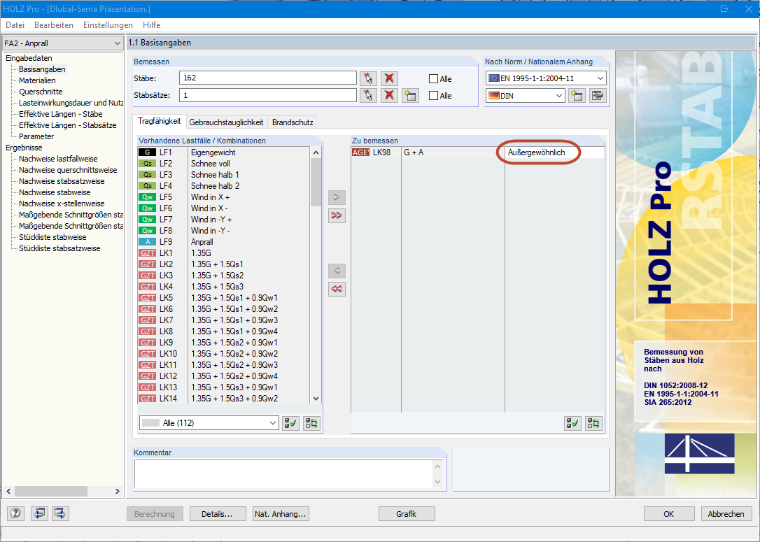Switch to the Gebrauchstauglichkeit tab
Image resolution: width=760 pixels, height=542 pixels.
click(x=226, y=122)
